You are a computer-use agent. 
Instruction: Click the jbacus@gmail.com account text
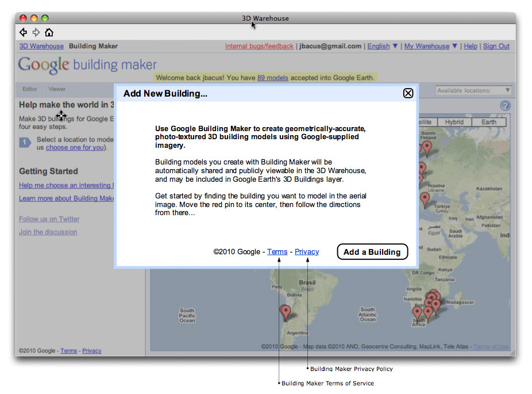pos(330,46)
